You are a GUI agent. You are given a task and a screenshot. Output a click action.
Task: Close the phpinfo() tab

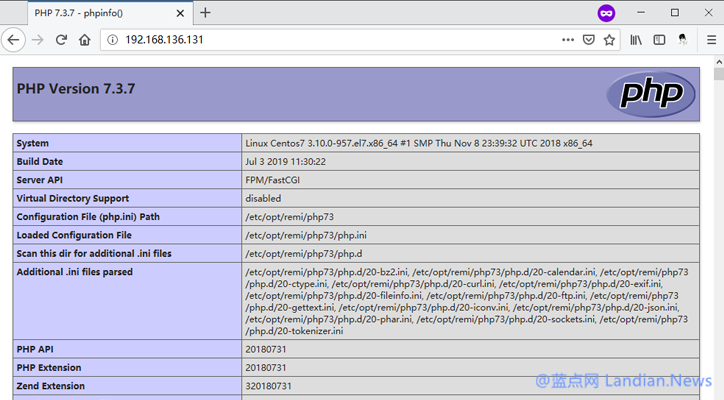[181, 13]
